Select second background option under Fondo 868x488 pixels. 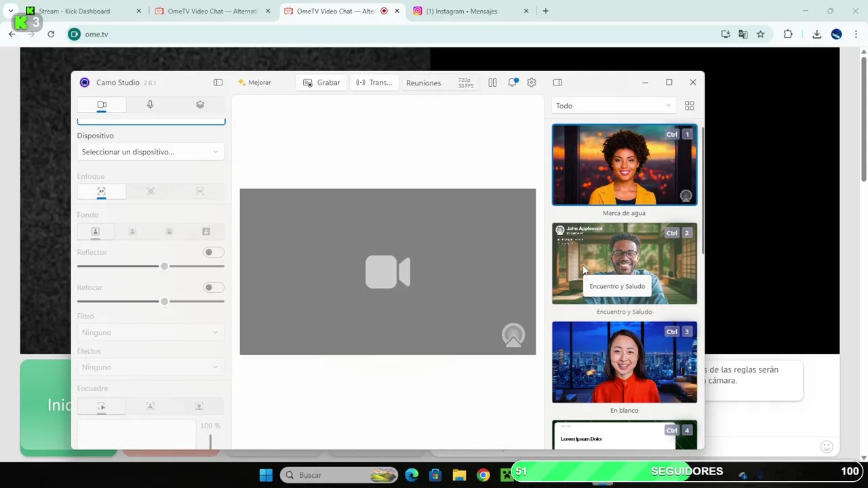132,232
